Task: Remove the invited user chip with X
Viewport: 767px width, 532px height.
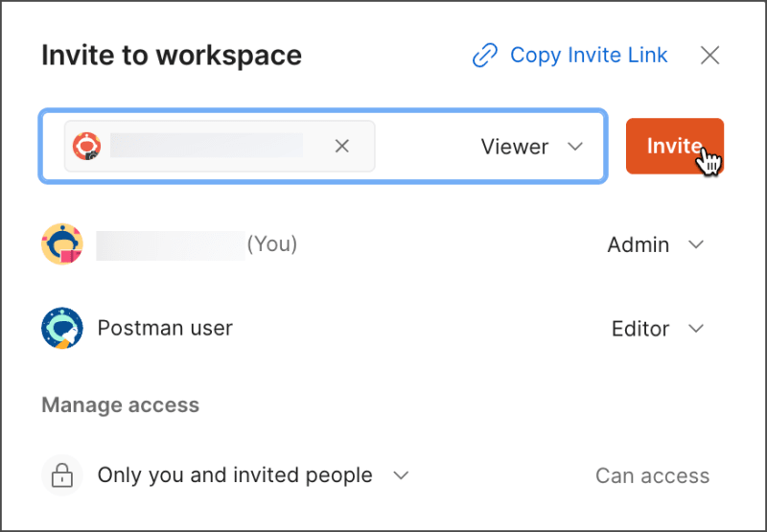Action: [341, 146]
